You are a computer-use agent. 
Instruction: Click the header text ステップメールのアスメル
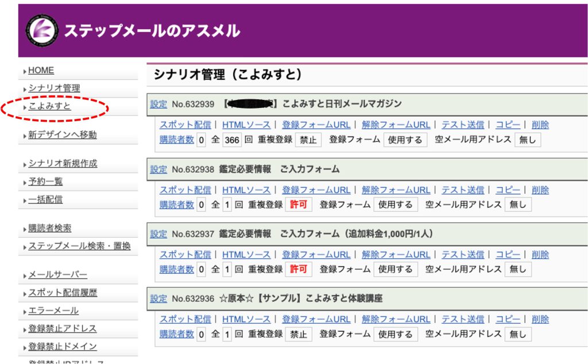pos(152,31)
